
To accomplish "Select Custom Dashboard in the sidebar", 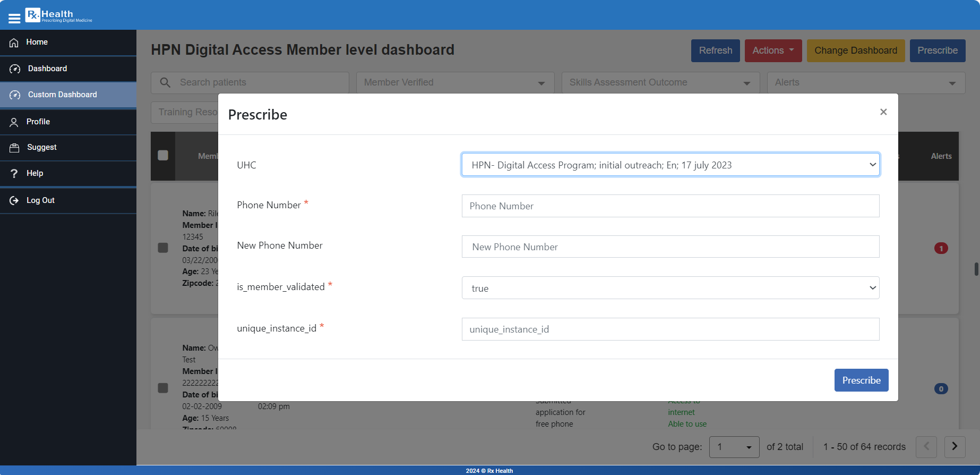I will point(68,95).
